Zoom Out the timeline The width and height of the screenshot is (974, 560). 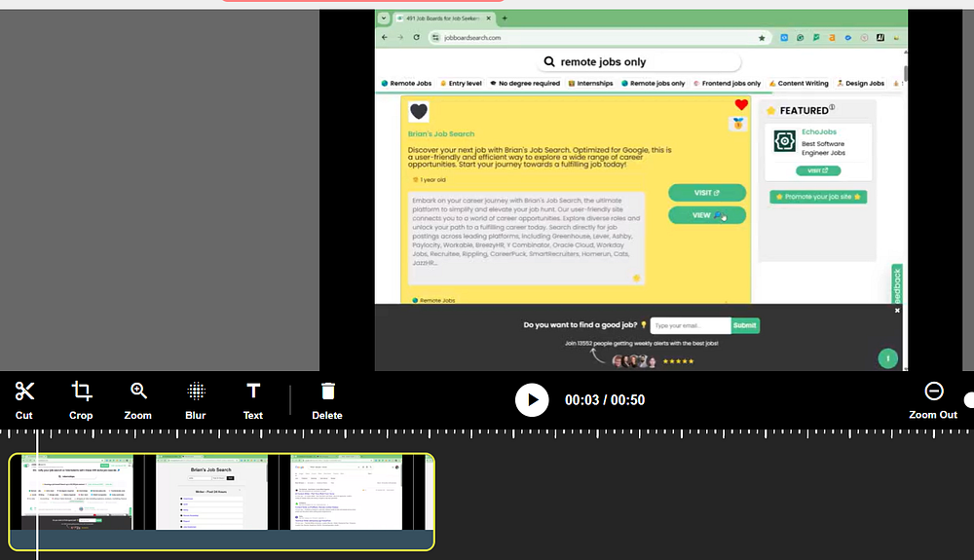[x=933, y=400]
